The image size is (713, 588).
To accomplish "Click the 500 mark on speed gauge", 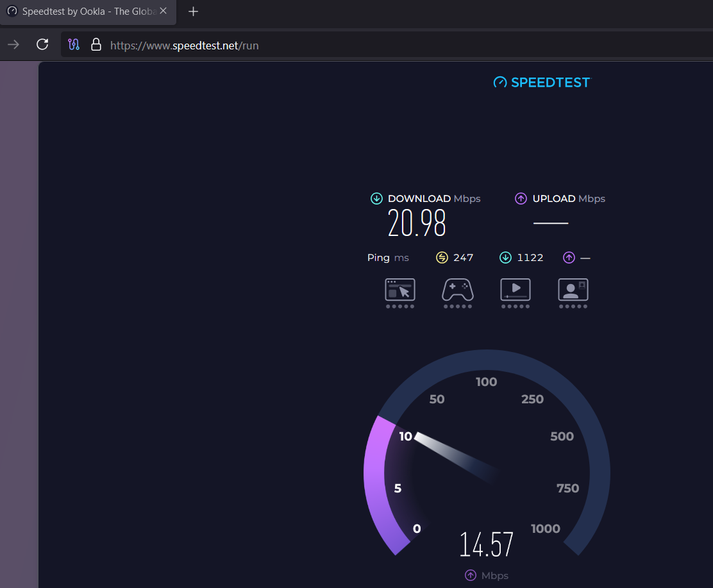I will (562, 437).
